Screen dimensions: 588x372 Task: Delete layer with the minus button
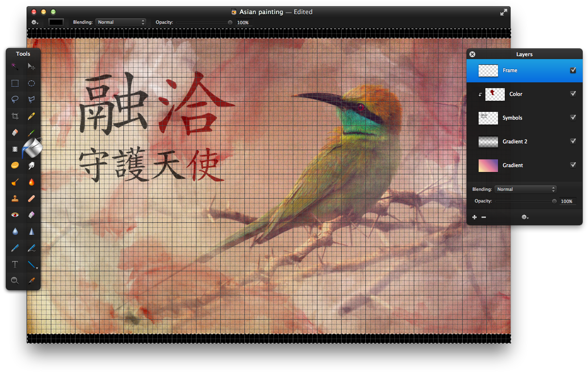click(x=483, y=217)
